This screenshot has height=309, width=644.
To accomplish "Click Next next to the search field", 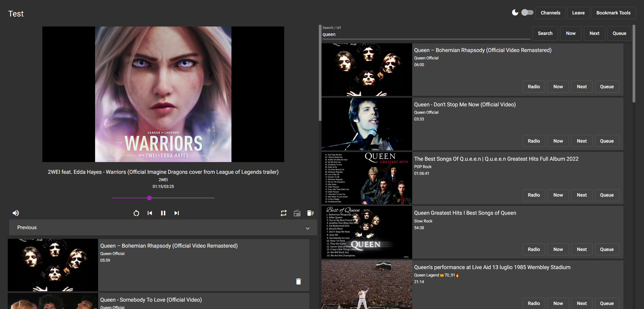I will click(595, 33).
